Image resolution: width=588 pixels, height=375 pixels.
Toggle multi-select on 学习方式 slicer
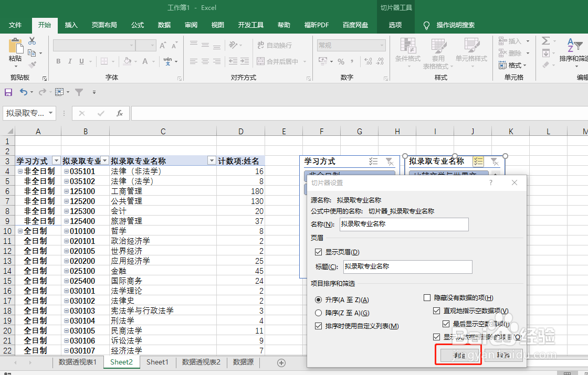(x=373, y=162)
